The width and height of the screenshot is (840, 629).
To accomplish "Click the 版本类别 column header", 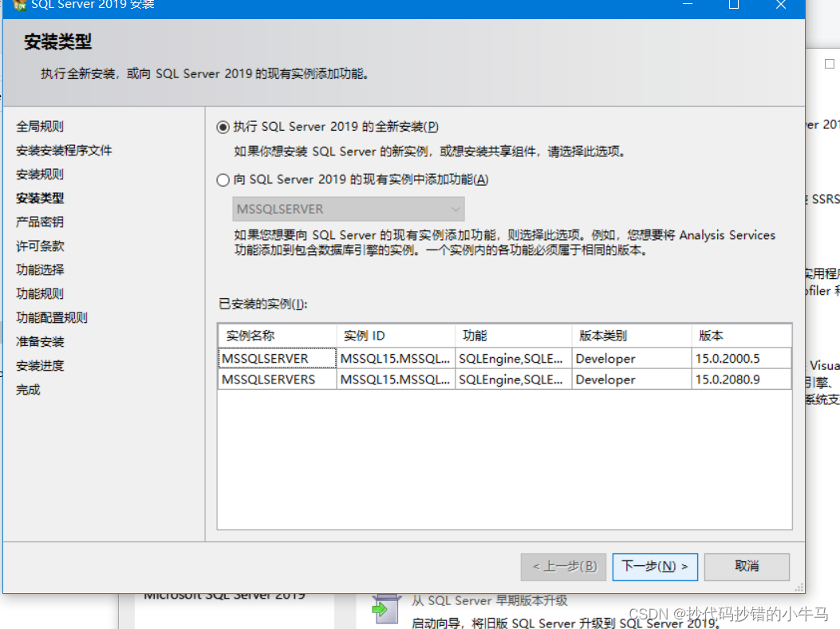I will (632, 336).
